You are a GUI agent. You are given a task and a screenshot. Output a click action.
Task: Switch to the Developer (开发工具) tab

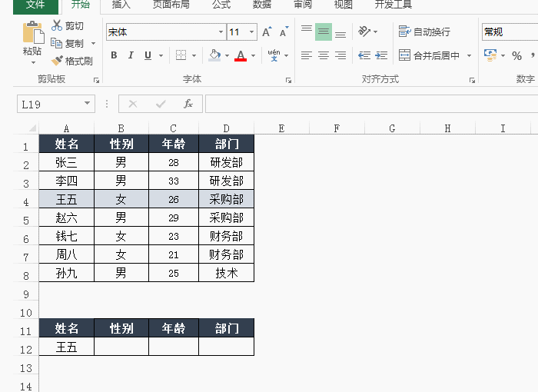point(394,5)
